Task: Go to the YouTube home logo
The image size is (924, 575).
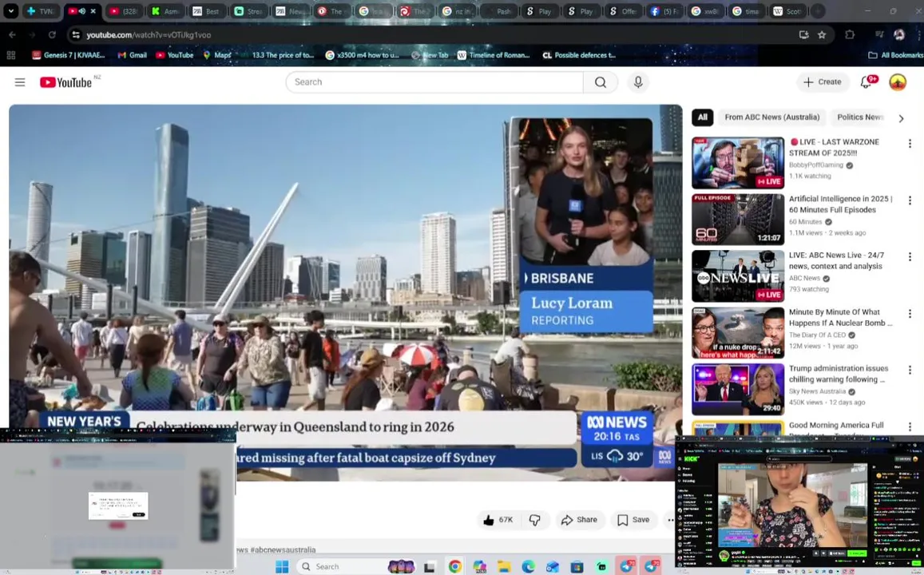Action: click(x=66, y=82)
